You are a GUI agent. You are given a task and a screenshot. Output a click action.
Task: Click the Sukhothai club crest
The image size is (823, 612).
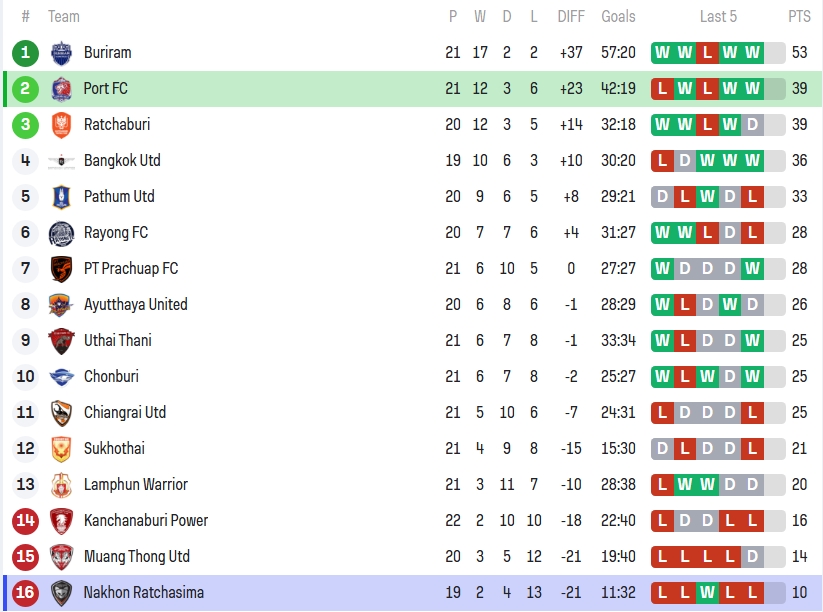pyautogui.click(x=61, y=449)
